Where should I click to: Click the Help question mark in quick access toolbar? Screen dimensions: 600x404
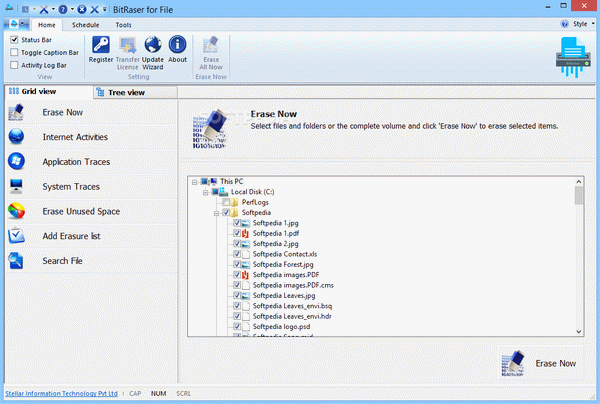point(63,9)
